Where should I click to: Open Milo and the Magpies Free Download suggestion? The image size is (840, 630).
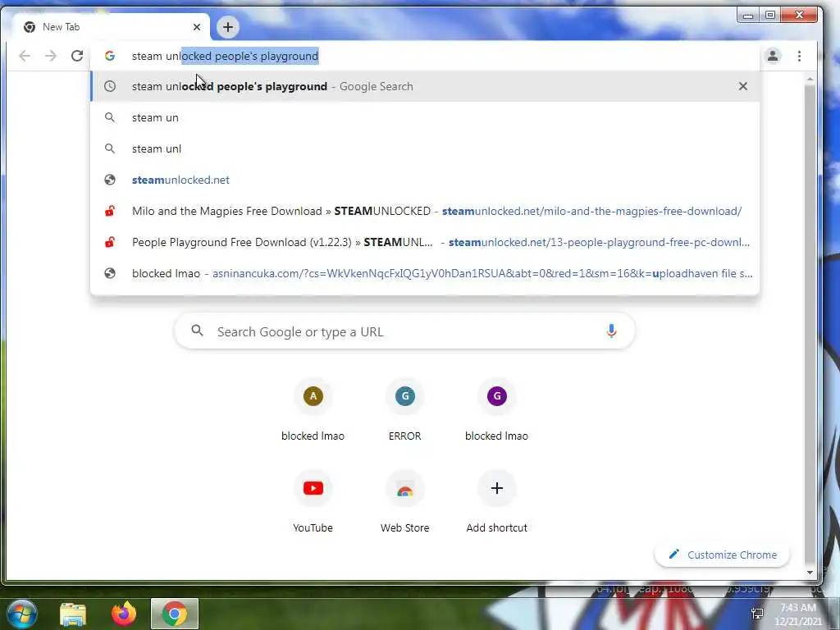pyautogui.click(x=425, y=211)
